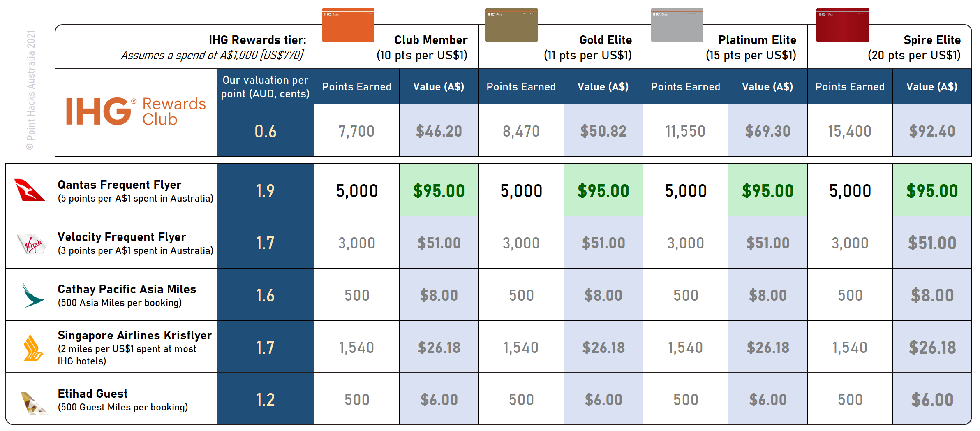Viewport: 980px width, 431px height.
Task: Click the IHG 0.6 valuation cell
Action: pos(265,130)
